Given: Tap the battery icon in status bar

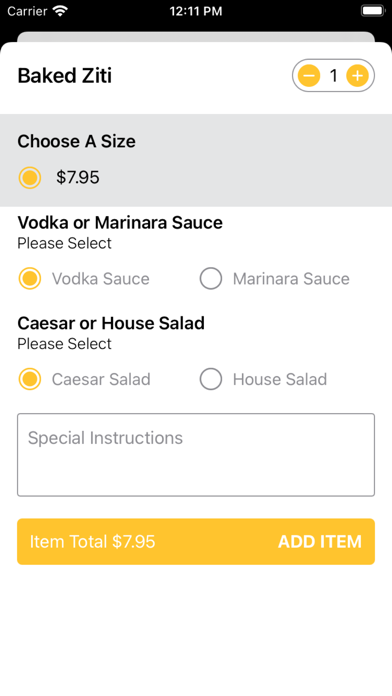Looking at the screenshot, I should coord(372,11).
